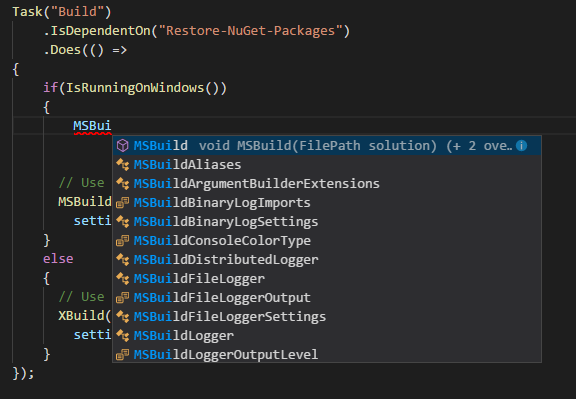
Task: Click the class icon beside MSBuildFileLogger
Action: pos(123,279)
